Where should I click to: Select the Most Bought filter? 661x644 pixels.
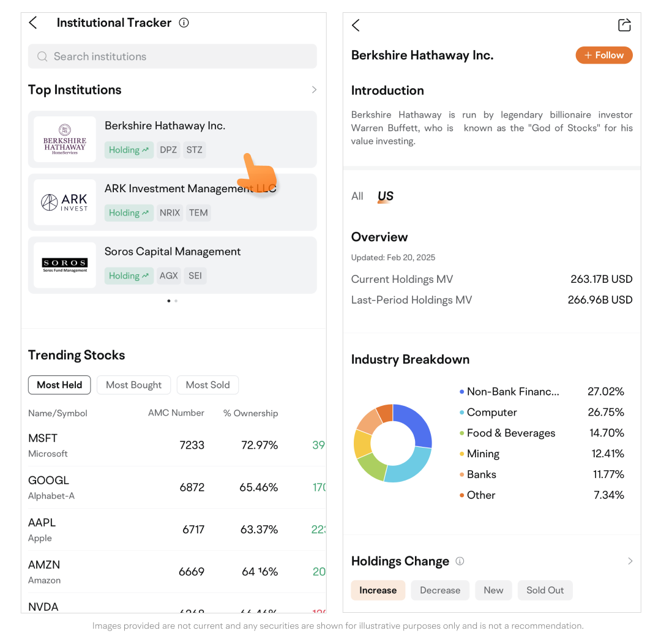(x=133, y=385)
